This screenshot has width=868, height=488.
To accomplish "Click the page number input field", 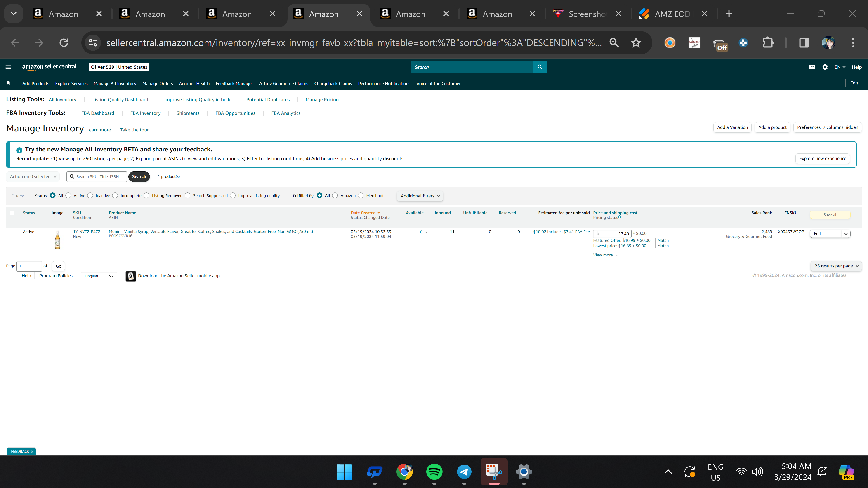I will point(29,266).
